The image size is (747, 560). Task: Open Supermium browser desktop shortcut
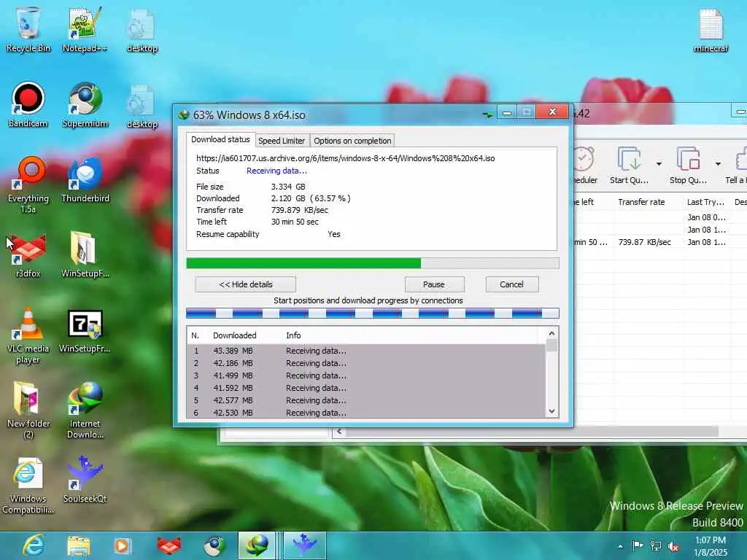tap(85, 105)
